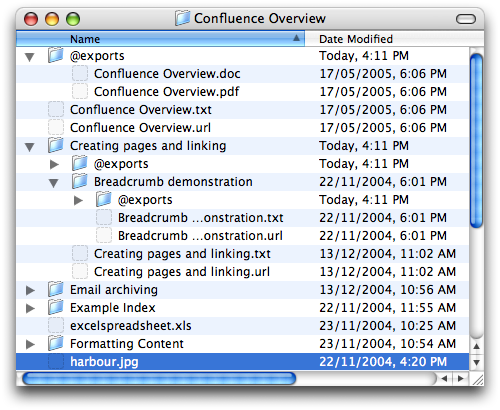Collapse the Creating pages and linking folder

[30, 147]
